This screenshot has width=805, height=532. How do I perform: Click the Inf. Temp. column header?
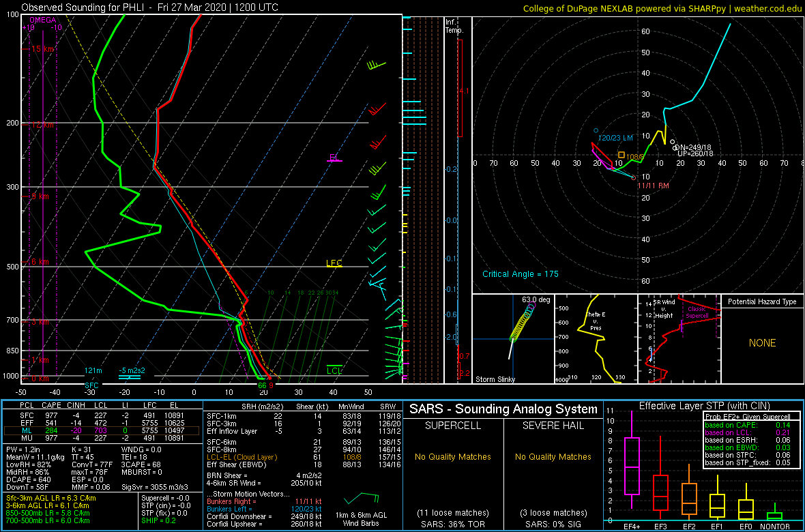click(x=454, y=27)
